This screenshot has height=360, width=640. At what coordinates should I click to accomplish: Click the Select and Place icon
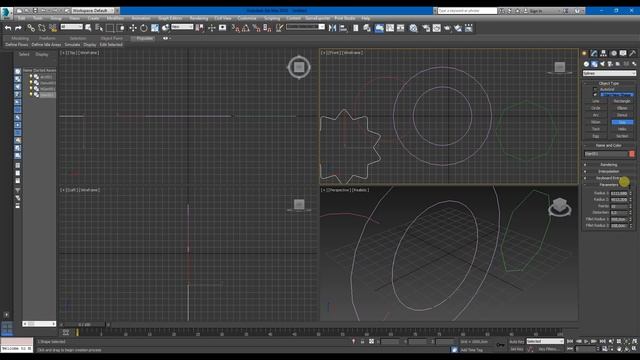[x=166, y=28]
